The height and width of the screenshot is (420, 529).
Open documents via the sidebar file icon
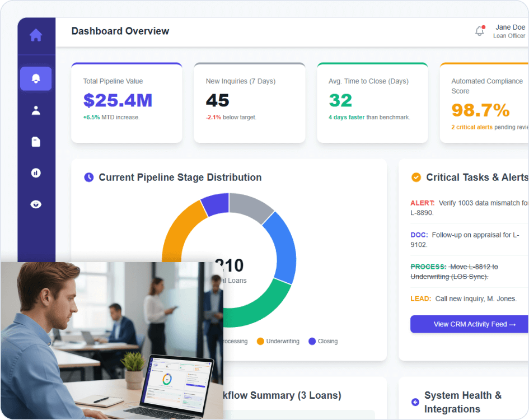36,141
